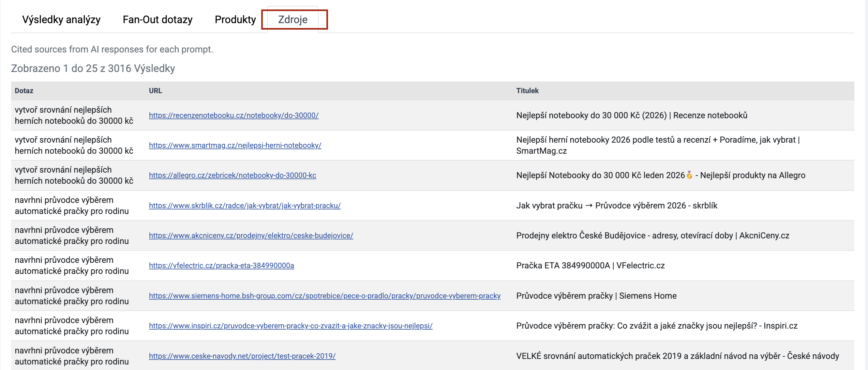Click the Titulek column header
868x370 pixels.
coord(527,91)
